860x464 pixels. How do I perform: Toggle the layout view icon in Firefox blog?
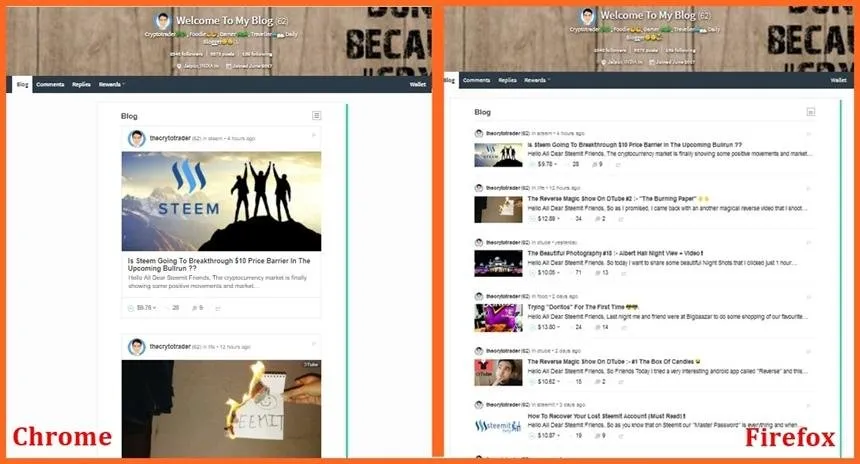(811, 112)
